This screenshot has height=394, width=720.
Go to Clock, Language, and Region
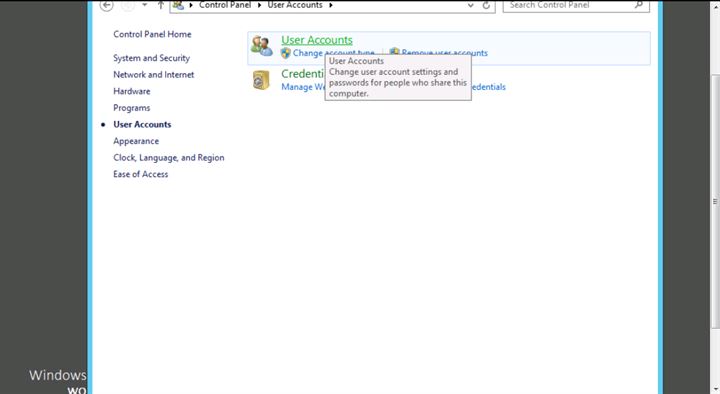tap(169, 158)
